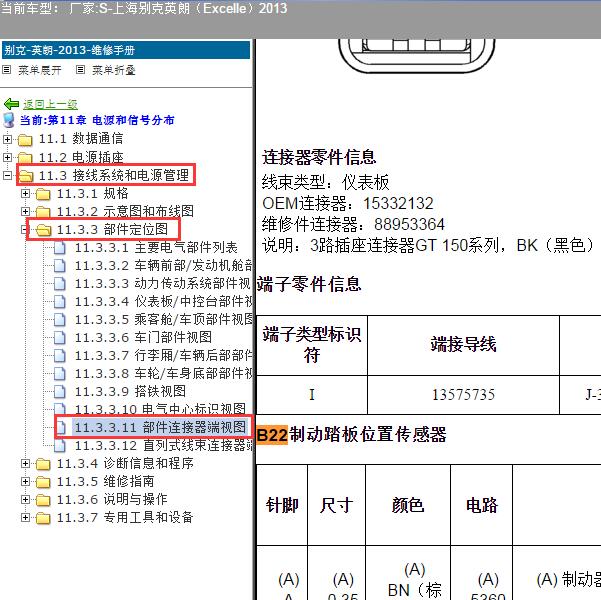The height and width of the screenshot is (600, 601).
Task: Click the 连接器零件信息 heading
Action: 319,157
